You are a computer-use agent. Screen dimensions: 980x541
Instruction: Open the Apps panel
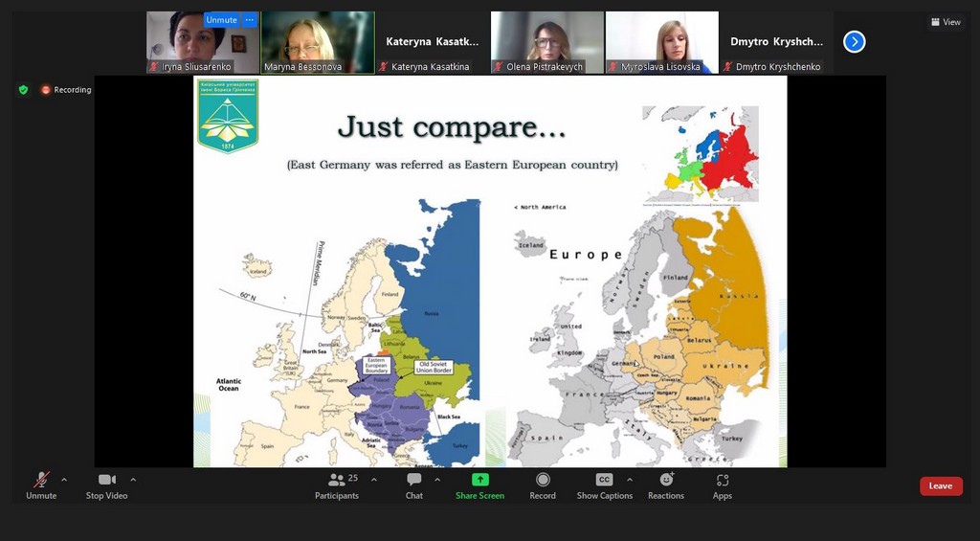click(x=723, y=480)
